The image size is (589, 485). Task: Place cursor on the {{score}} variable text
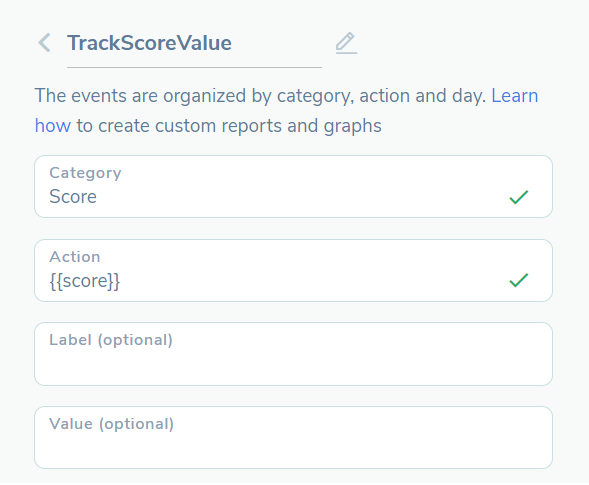point(85,281)
